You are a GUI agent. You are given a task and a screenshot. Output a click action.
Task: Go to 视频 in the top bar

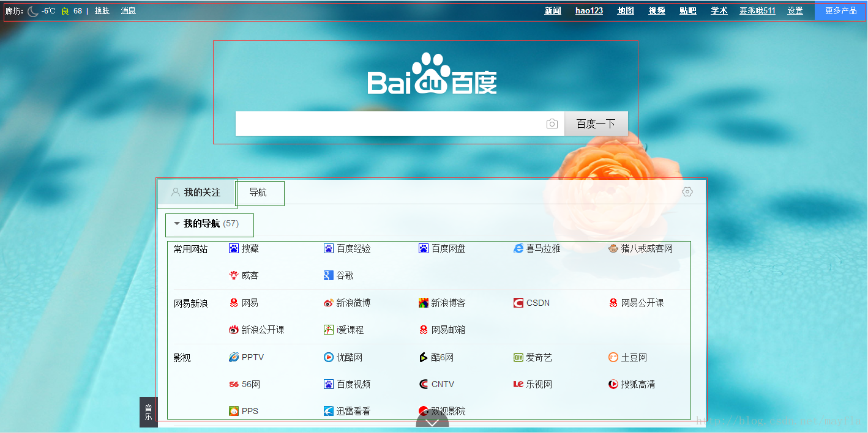[657, 10]
